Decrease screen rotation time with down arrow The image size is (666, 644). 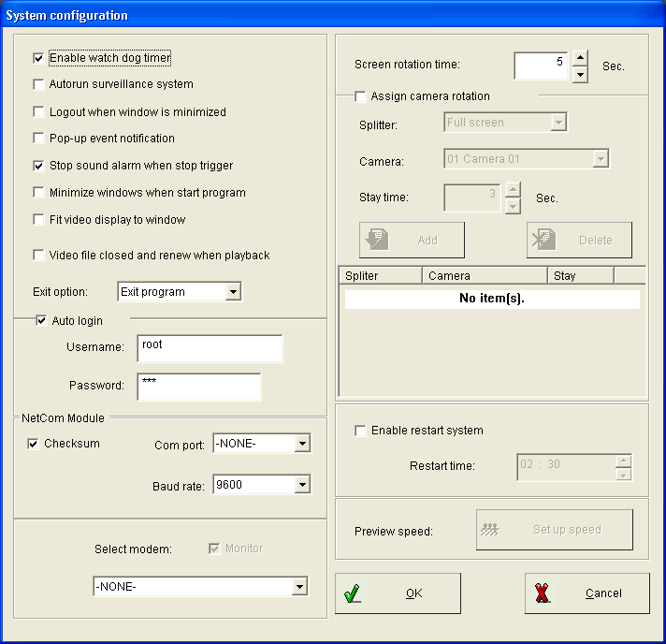click(580, 74)
